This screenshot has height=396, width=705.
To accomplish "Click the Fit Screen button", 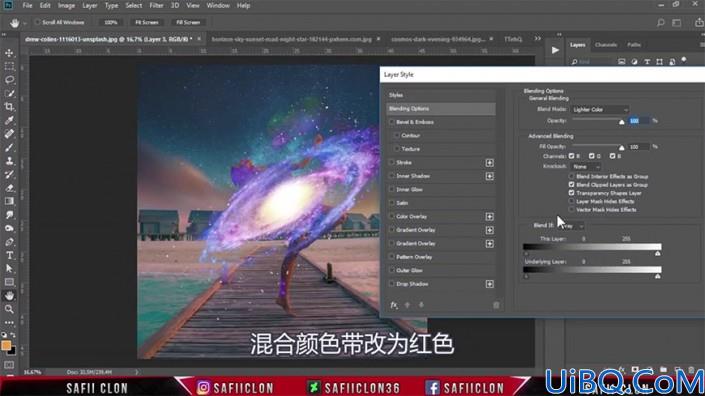I will [x=147, y=22].
